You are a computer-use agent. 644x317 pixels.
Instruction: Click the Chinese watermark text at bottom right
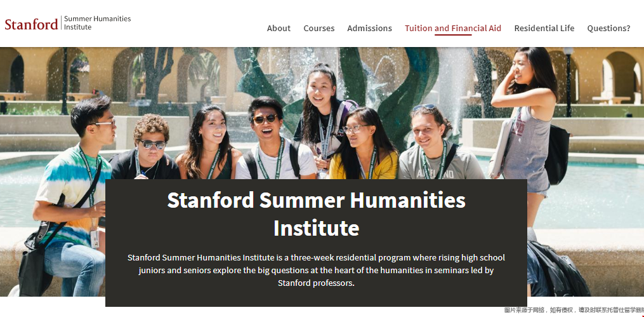[x=573, y=310]
